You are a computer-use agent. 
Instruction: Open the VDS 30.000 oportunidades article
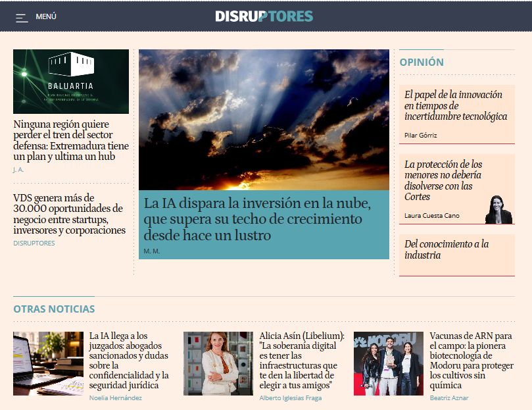(70, 214)
